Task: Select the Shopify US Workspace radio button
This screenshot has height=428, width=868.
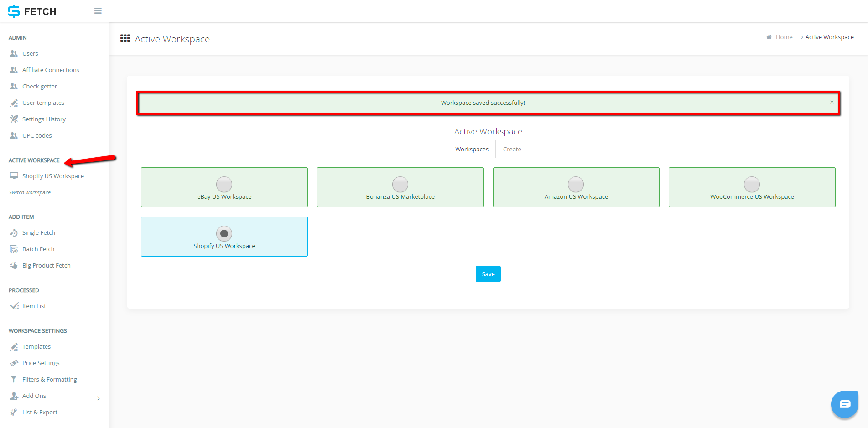Action: pyautogui.click(x=224, y=233)
